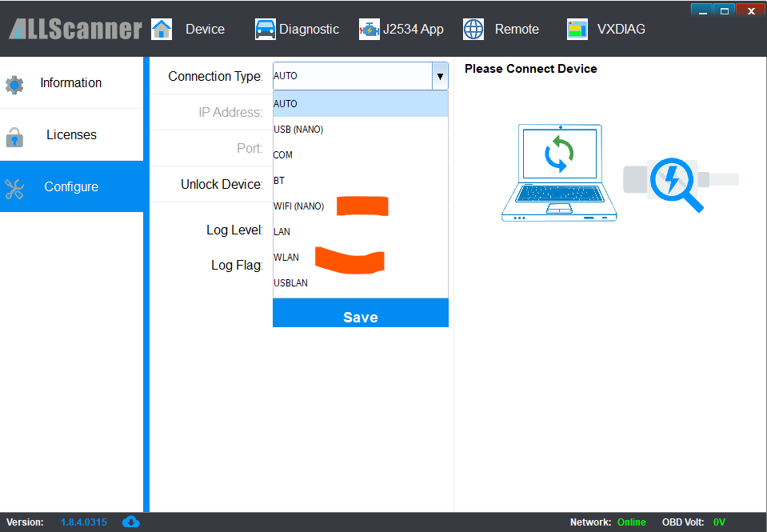Select BT connection option
Screen dimensions: 767x532
tap(279, 181)
